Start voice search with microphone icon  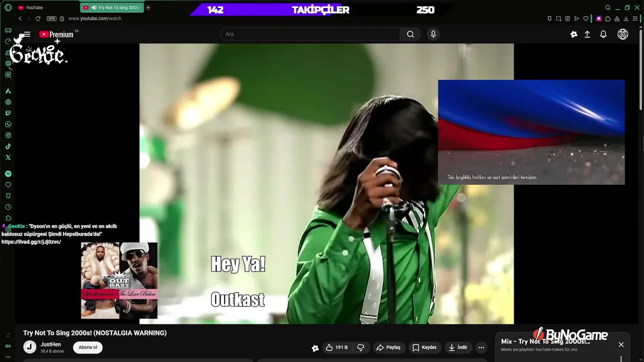click(433, 34)
